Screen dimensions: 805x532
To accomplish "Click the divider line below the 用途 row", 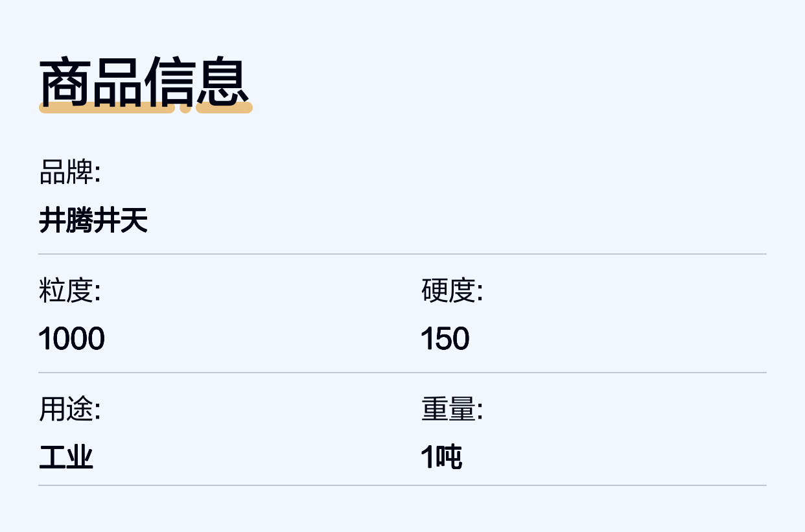I will click(402, 485).
